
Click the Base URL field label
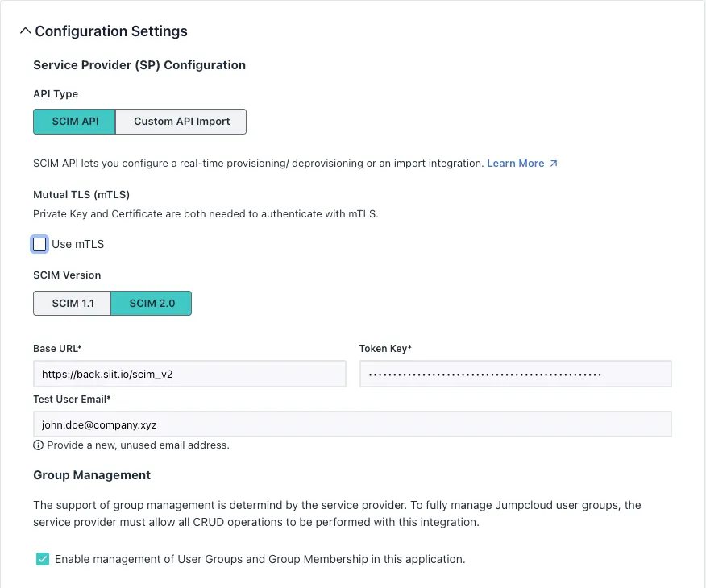coord(57,349)
